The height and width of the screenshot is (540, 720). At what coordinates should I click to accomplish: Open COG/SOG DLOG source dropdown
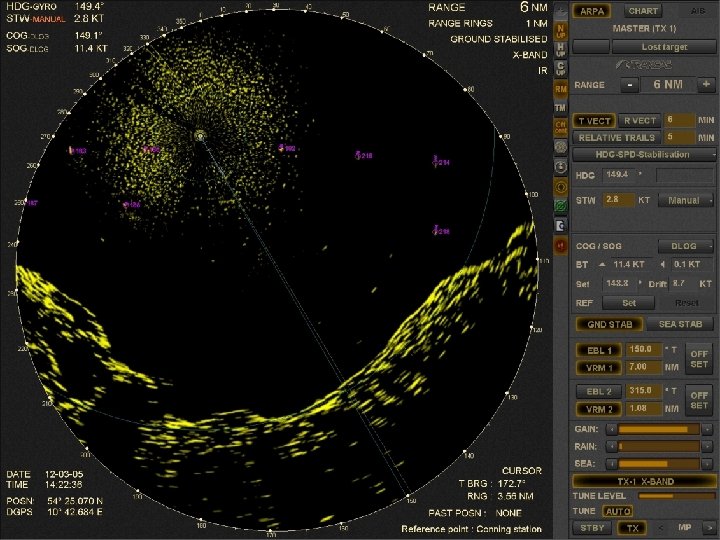pos(686,246)
